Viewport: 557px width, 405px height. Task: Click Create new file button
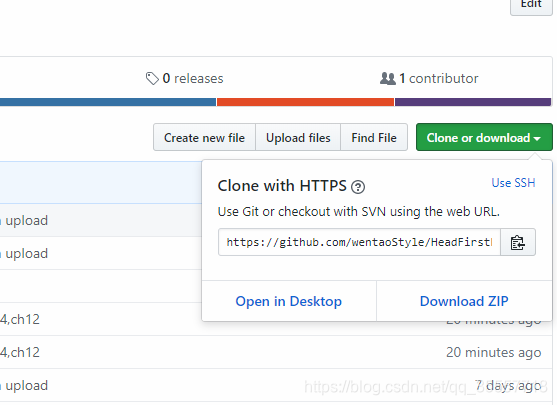pos(204,137)
